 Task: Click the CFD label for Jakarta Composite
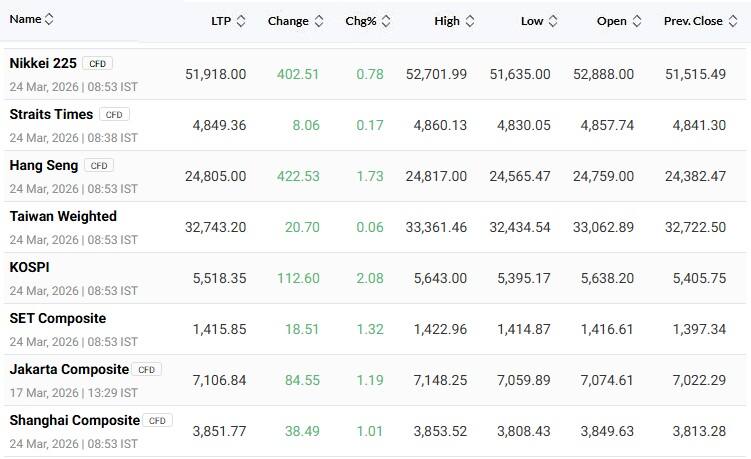coord(146,370)
